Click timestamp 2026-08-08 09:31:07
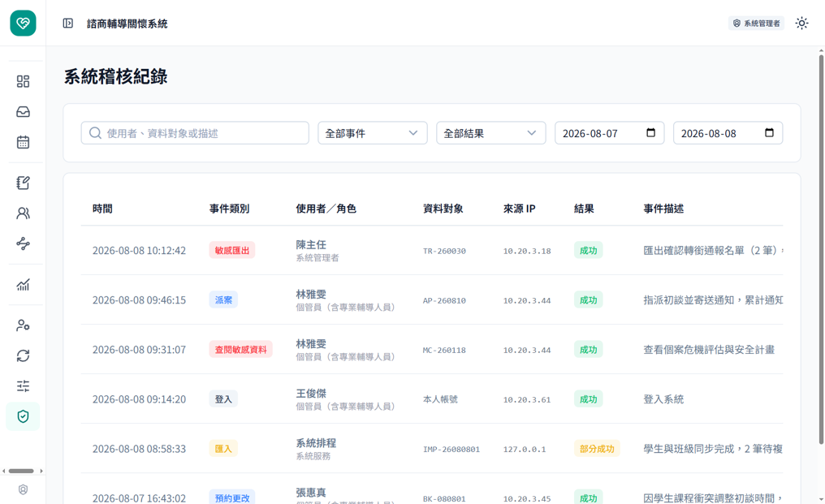The height and width of the screenshot is (504, 825). pyautogui.click(x=139, y=349)
